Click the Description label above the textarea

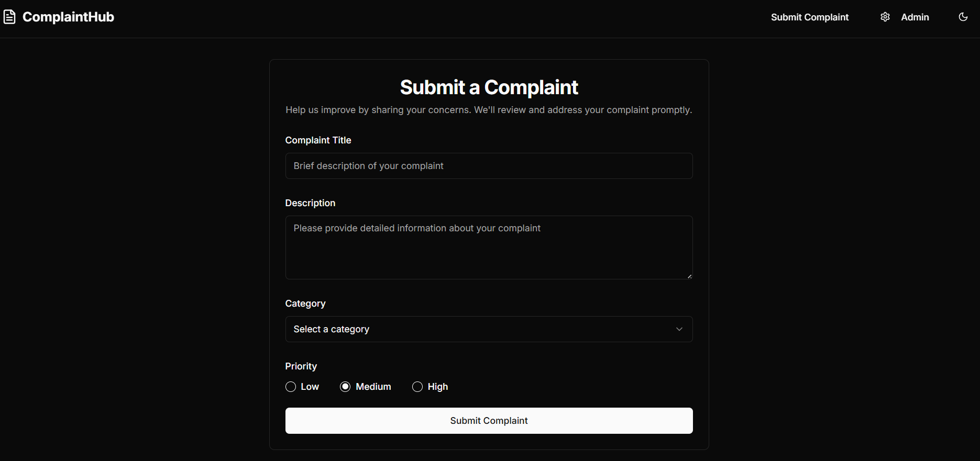pos(310,203)
